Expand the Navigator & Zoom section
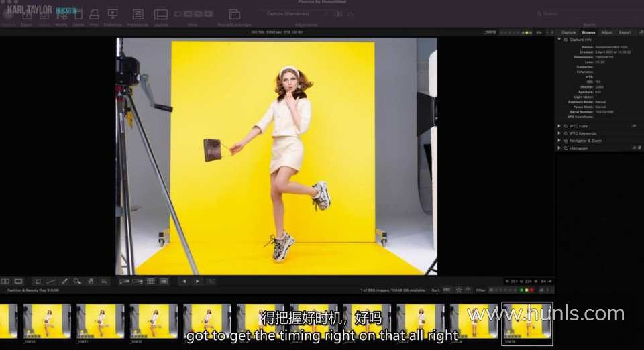Screen dimensions: 644x350 coord(559,141)
